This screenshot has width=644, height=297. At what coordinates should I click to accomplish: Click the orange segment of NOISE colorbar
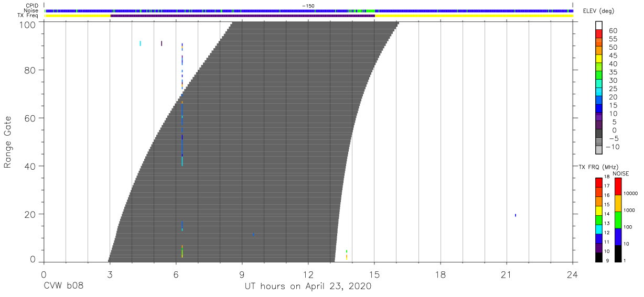coord(618,203)
